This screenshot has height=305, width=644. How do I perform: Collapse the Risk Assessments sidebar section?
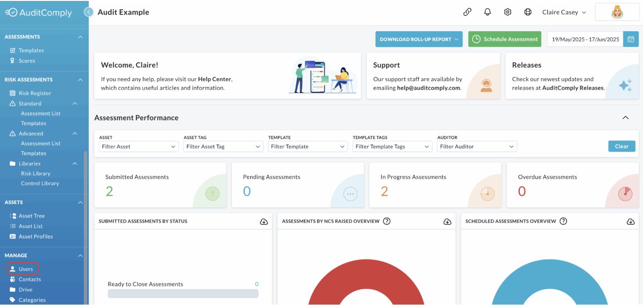pyautogui.click(x=80, y=80)
